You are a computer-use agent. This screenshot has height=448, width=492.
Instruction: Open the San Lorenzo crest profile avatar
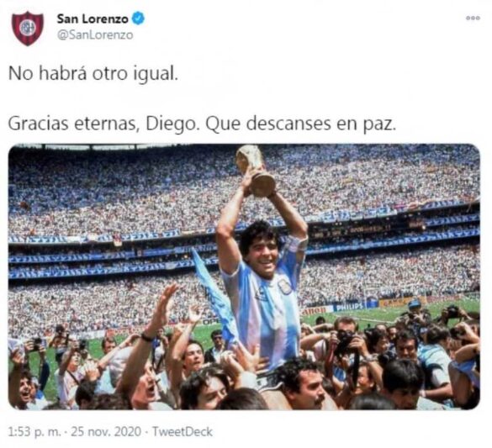click(27, 29)
